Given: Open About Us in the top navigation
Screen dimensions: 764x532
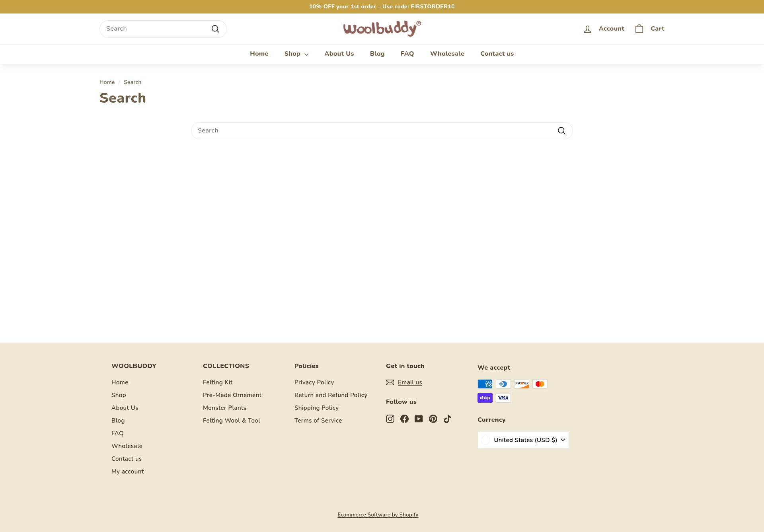Looking at the screenshot, I should (339, 54).
